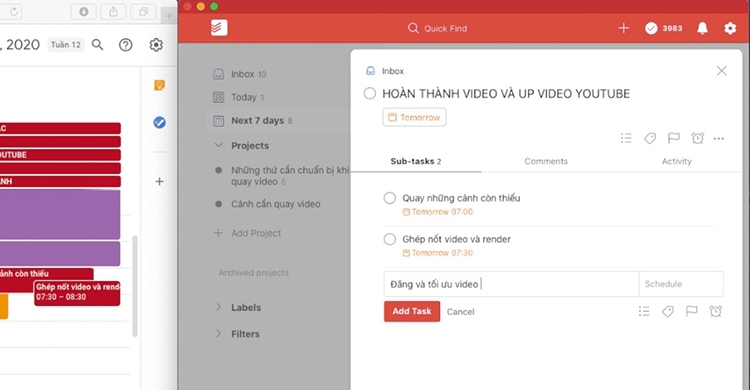Viewport: 750px width, 390px height.
Task: Complete the HOÀN THÀNH VIDEO main task checkbox
Action: pos(370,93)
